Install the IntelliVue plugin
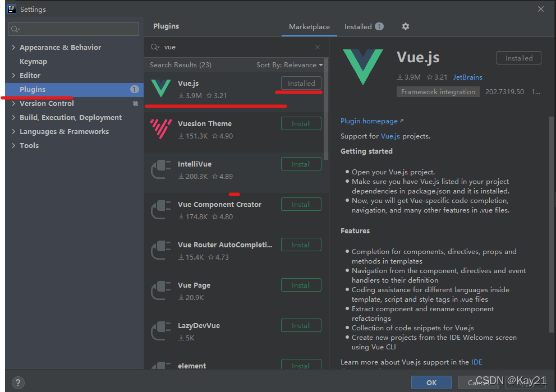Image resolution: width=556 pixels, height=392 pixels. [301, 164]
